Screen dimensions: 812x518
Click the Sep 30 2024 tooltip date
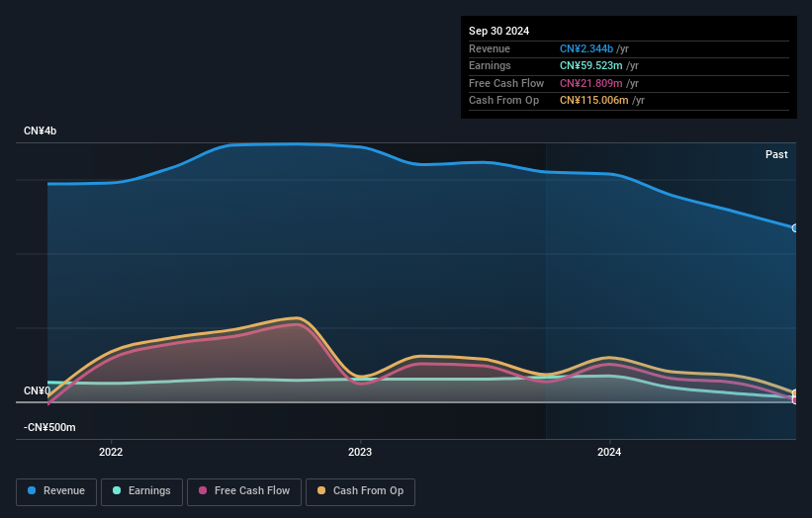coord(498,31)
